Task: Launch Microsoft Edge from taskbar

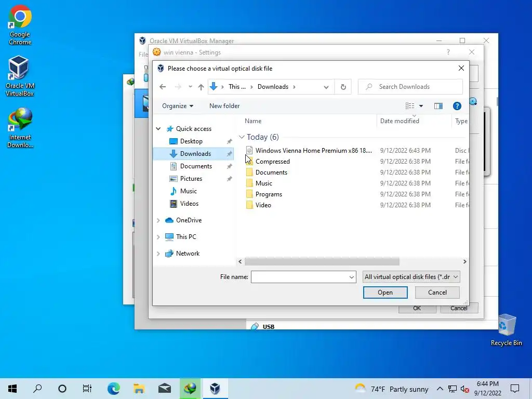Action: click(x=113, y=389)
